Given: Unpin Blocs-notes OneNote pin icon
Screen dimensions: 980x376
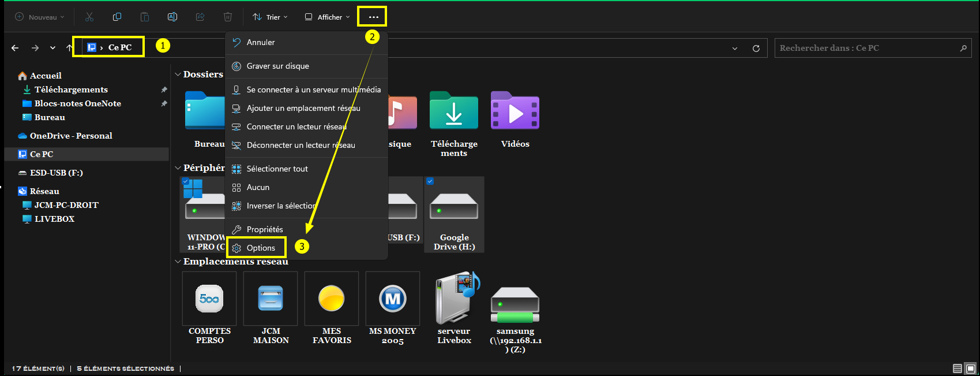Looking at the screenshot, I should tap(164, 103).
